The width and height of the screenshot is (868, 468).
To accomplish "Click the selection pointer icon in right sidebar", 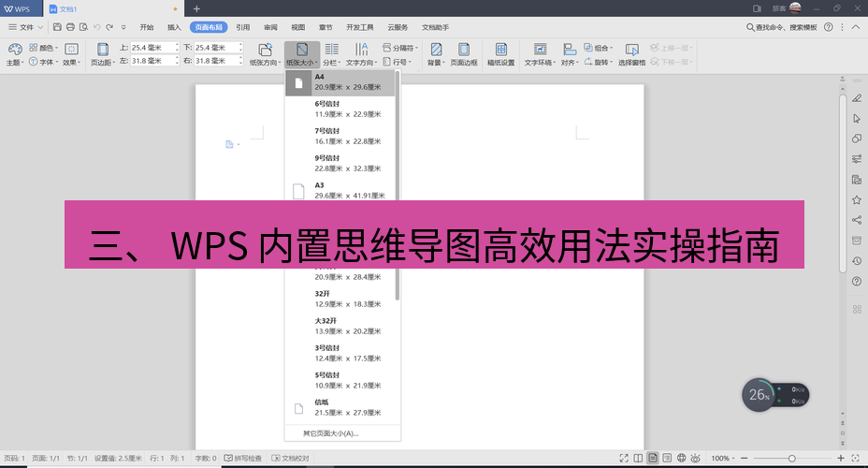I will [857, 118].
